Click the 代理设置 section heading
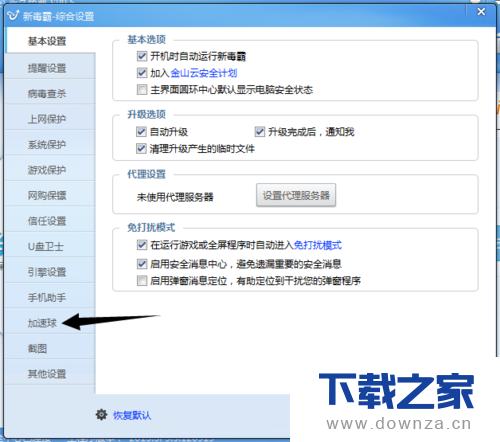This screenshot has height=442, width=500. [147, 174]
